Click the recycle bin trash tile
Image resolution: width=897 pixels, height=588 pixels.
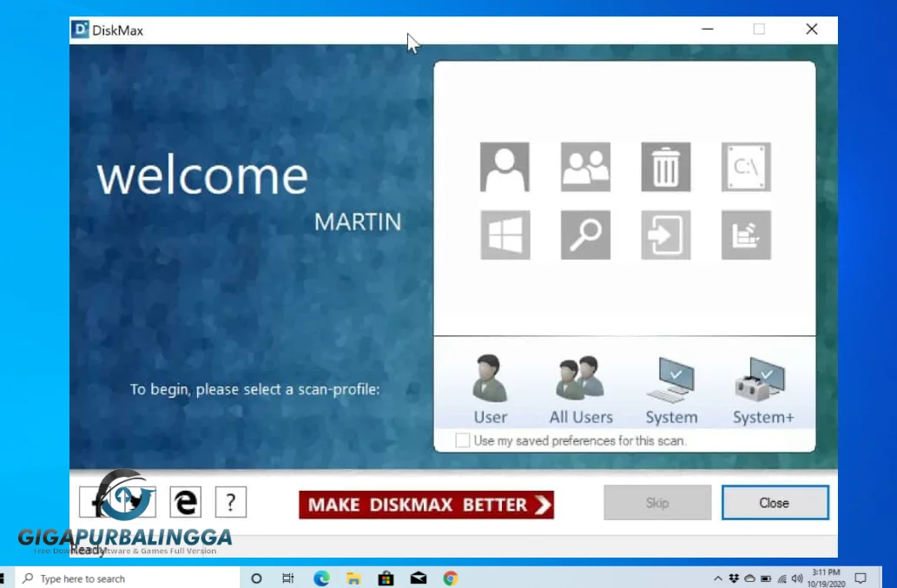[666, 167]
